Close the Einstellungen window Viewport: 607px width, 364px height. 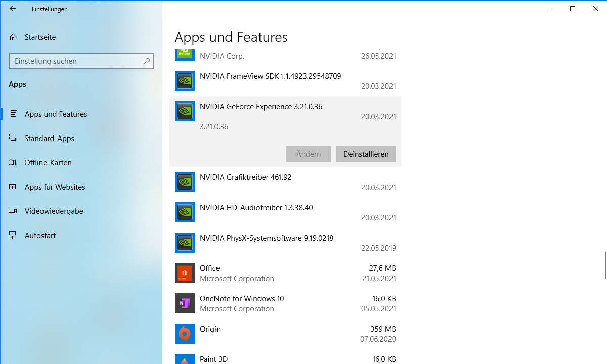[x=596, y=9]
